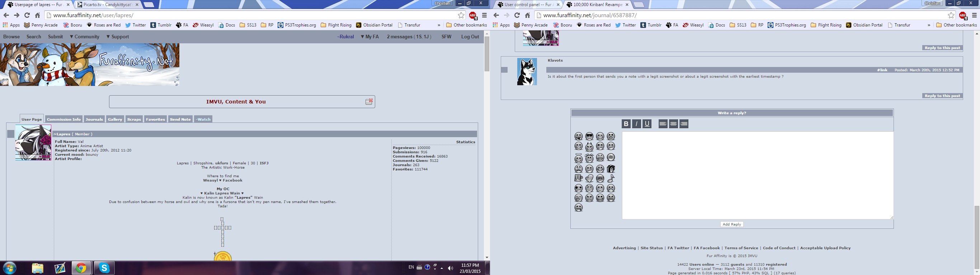Reply to Klavots's post

(x=942, y=96)
